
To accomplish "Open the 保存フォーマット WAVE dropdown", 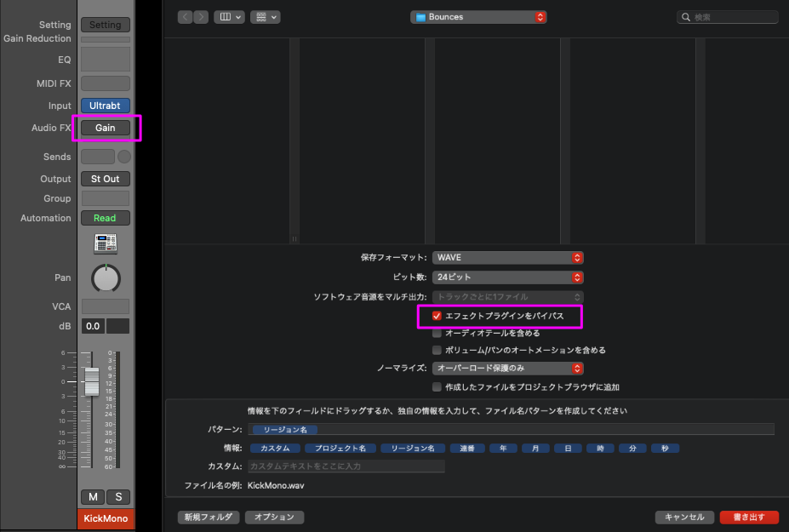I will click(508, 257).
